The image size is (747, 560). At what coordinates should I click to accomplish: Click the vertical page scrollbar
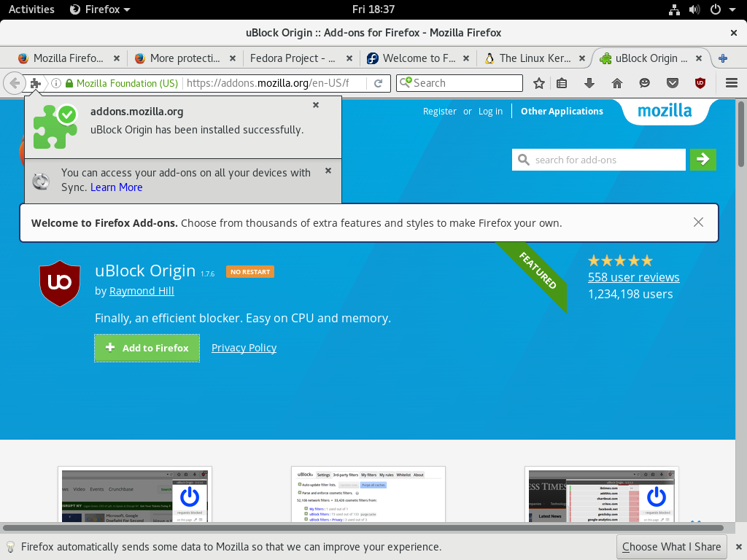point(741,134)
